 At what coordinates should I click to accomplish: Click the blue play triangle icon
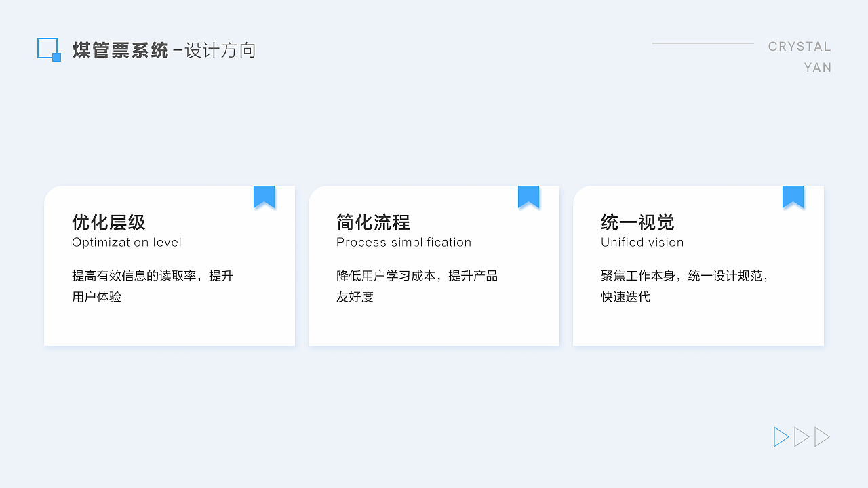pos(781,437)
